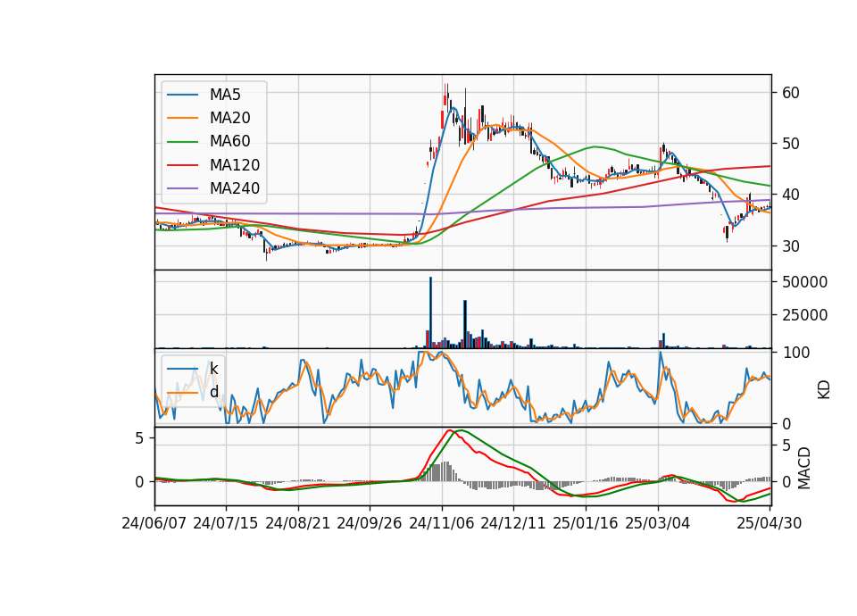Click the MA240 legend label
Image resolution: width=857 pixels, height=616 pixels.
[235, 188]
